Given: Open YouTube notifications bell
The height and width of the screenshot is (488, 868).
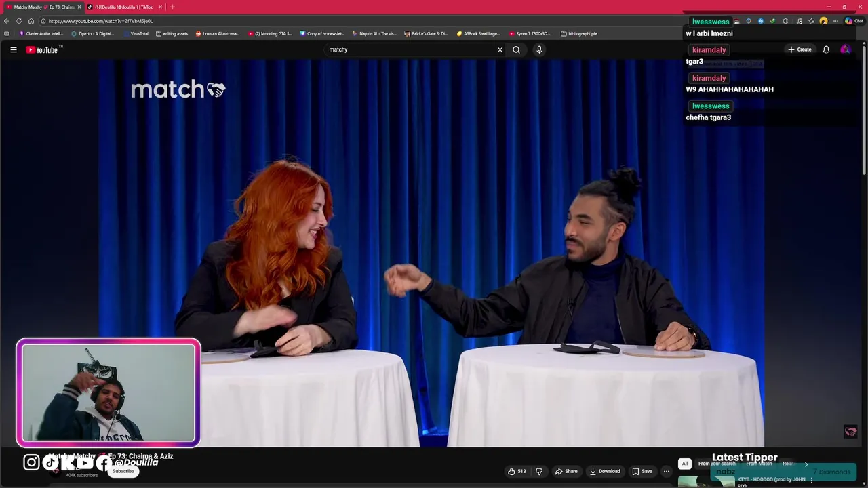Looking at the screenshot, I should coord(826,49).
